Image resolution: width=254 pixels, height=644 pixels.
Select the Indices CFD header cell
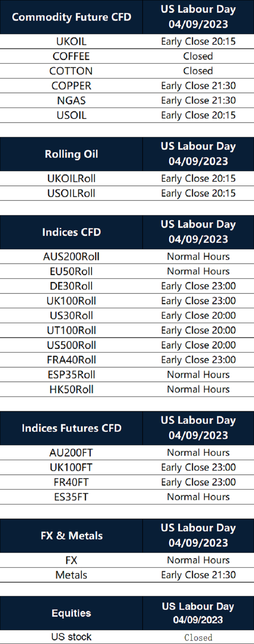(71, 232)
